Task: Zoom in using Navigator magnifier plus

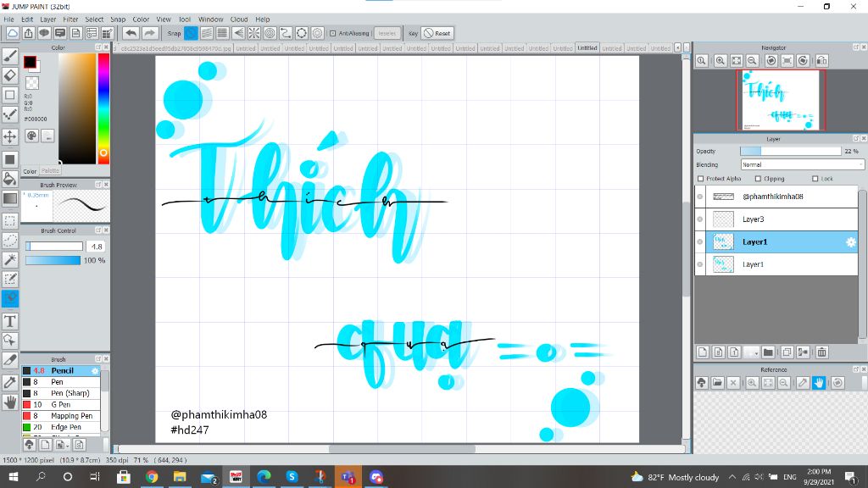Action: click(721, 60)
